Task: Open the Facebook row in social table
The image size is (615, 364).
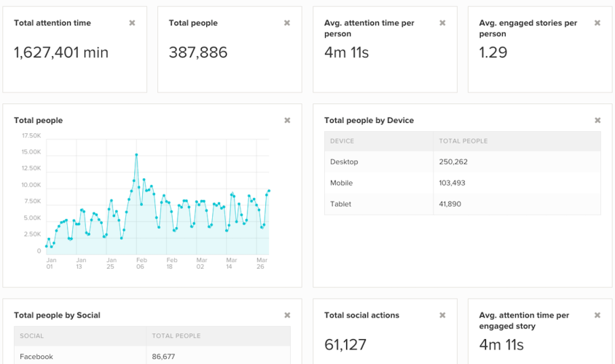Action: tap(152, 357)
